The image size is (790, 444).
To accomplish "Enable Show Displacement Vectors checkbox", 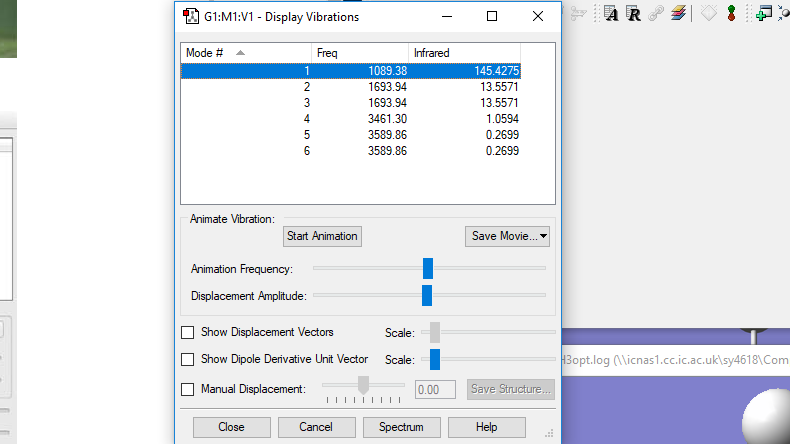I will pos(188,332).
